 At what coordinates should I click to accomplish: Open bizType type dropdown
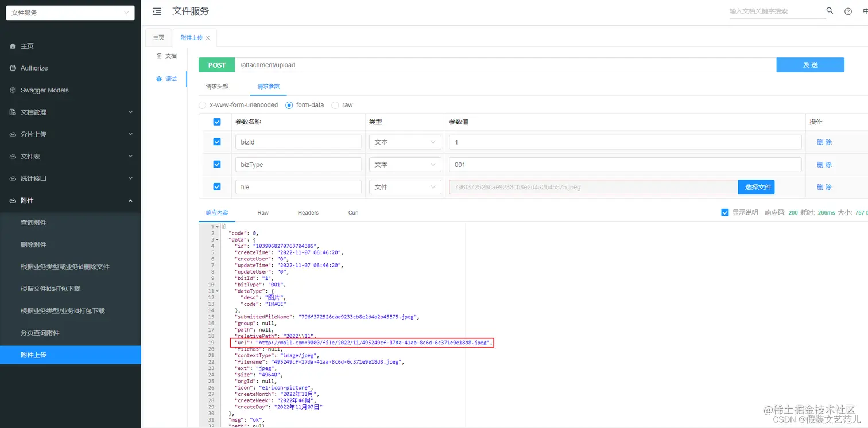click(405, 165)
